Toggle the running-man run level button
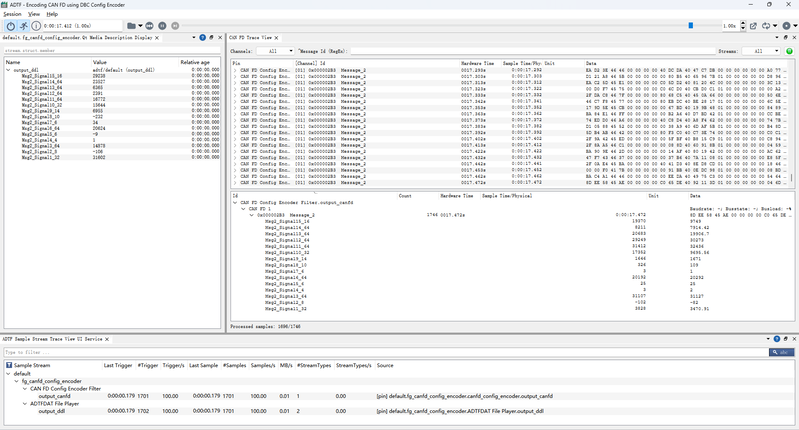This screenshot has width=799, height=430. (x=23, y=25)
